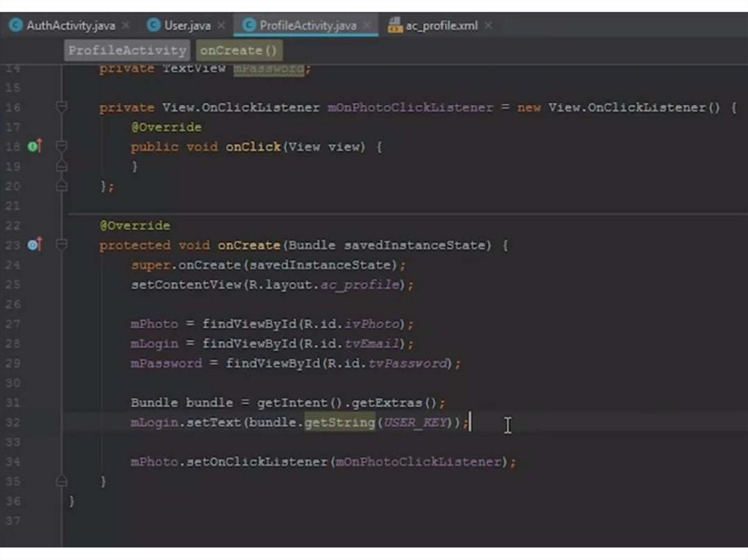The image size is (748, 560).
Task: Click mOnPhotoClickListener argument on line 34
Action: [419, 461]
